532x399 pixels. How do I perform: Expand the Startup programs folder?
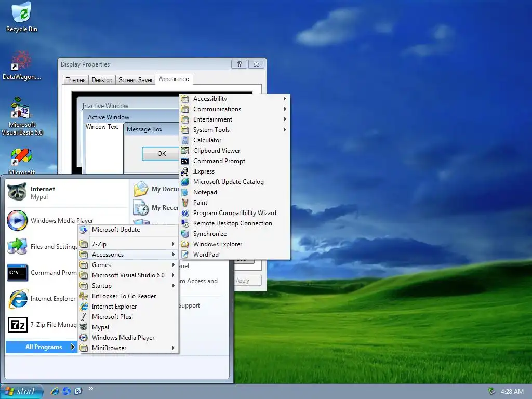[128, 286]
